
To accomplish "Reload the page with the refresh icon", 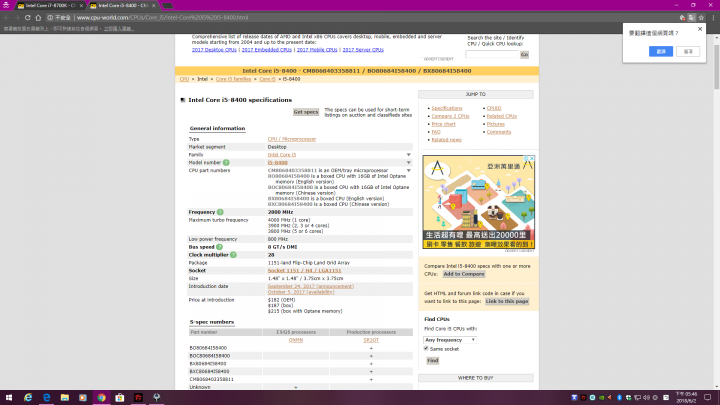I will [x=28, y=17].
